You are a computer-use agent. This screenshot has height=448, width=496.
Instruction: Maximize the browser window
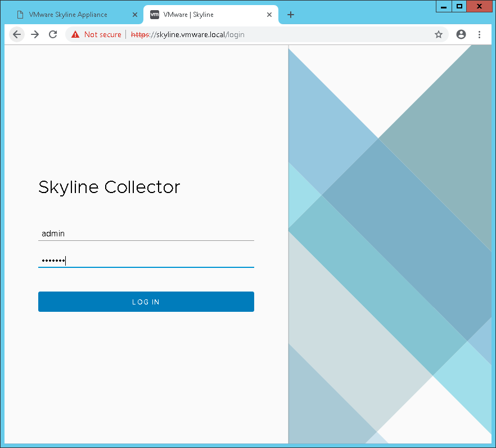click(459, 6)
